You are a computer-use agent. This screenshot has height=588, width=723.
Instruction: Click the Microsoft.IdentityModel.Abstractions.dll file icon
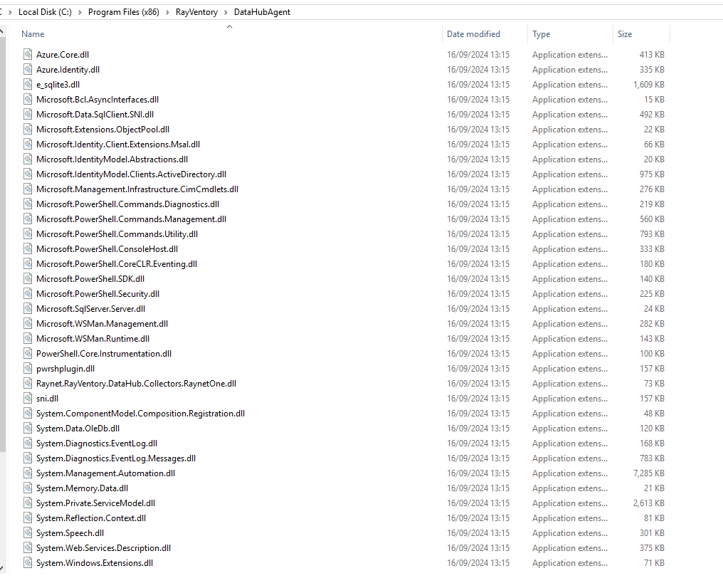point(28,159)
